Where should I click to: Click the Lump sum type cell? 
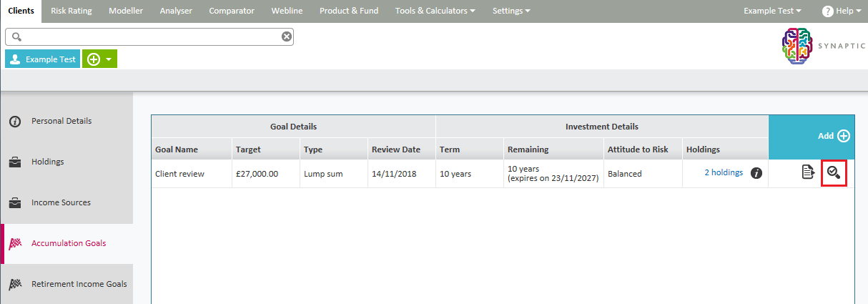point(334,174)
